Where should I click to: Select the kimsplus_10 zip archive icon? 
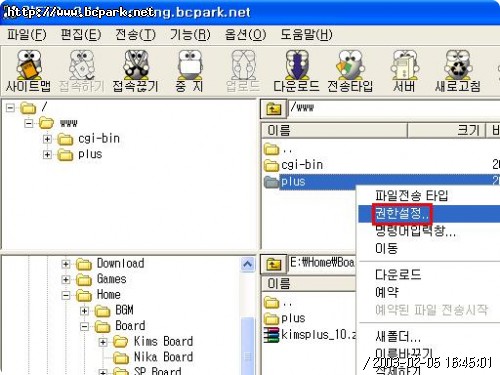271,335
